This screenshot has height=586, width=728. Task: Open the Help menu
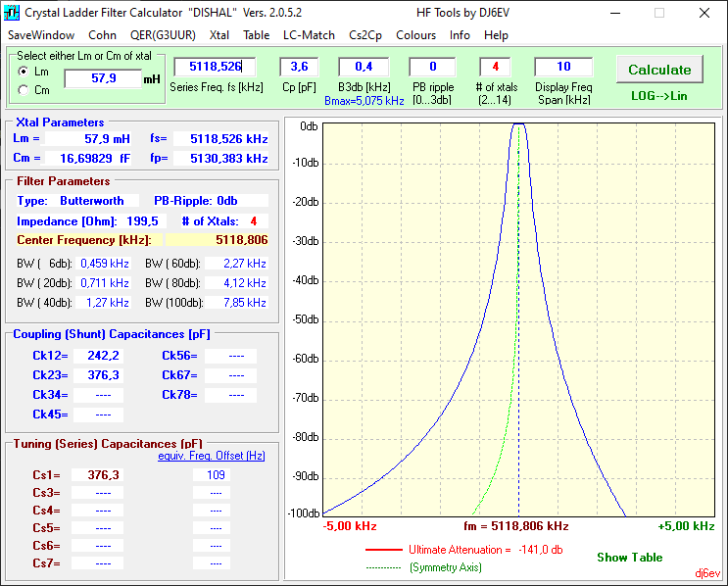496,34
